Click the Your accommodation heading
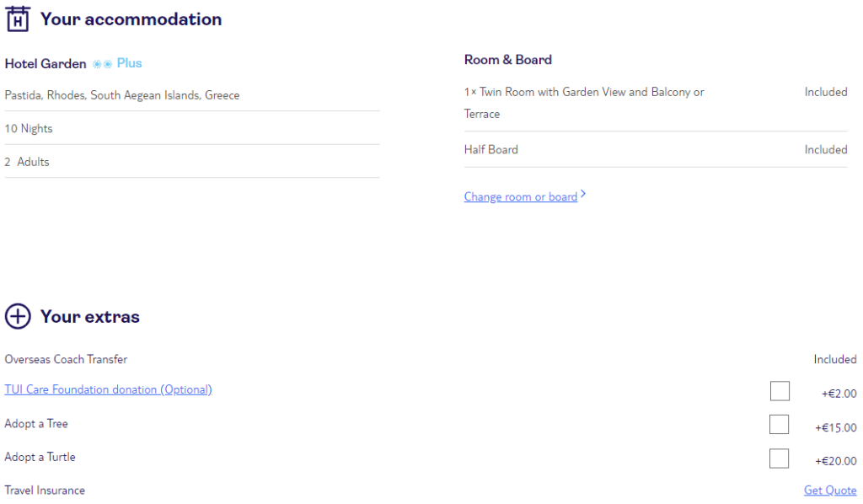The width and height of the screenshot is (863, 504). tap(131, 19)
